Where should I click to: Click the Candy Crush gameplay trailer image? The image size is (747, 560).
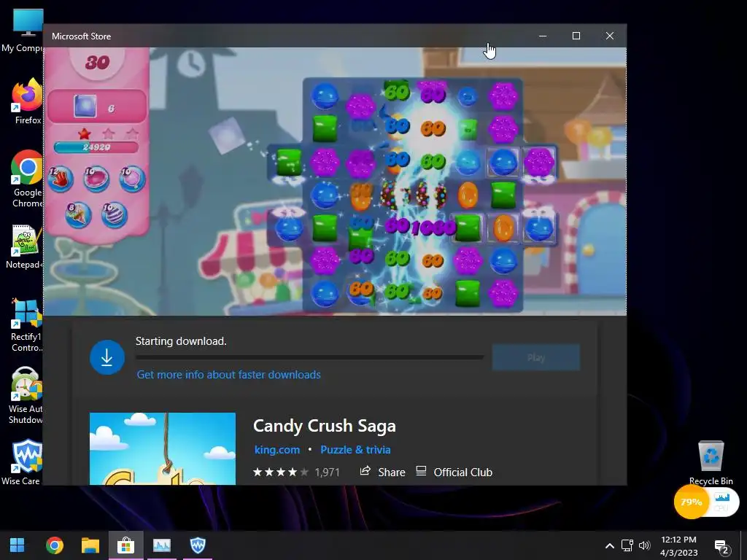335,181
